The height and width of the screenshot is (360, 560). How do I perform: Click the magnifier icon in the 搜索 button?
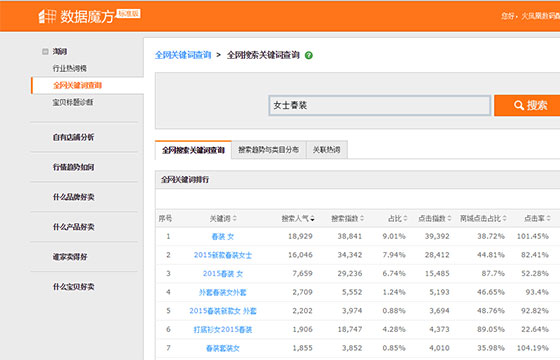point(519,105)
